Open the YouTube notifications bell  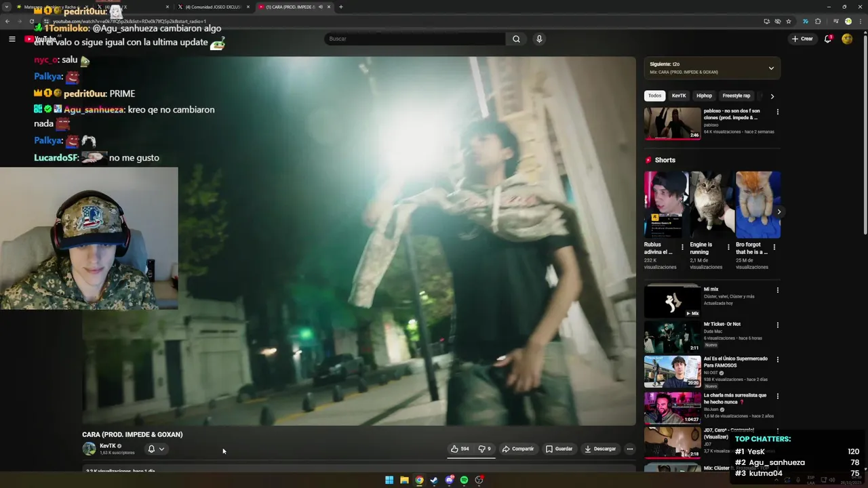coord(828,39)
